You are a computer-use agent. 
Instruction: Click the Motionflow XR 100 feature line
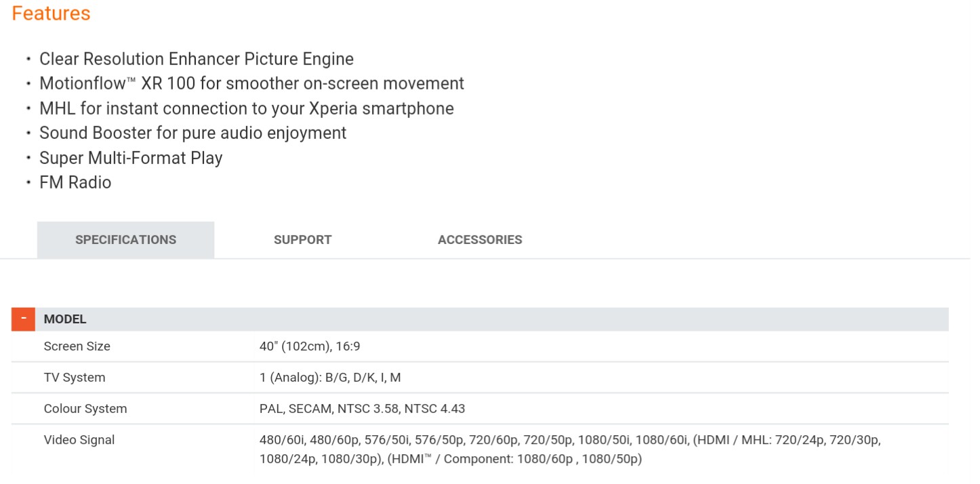pyautogui.click(x=251, y=83)
